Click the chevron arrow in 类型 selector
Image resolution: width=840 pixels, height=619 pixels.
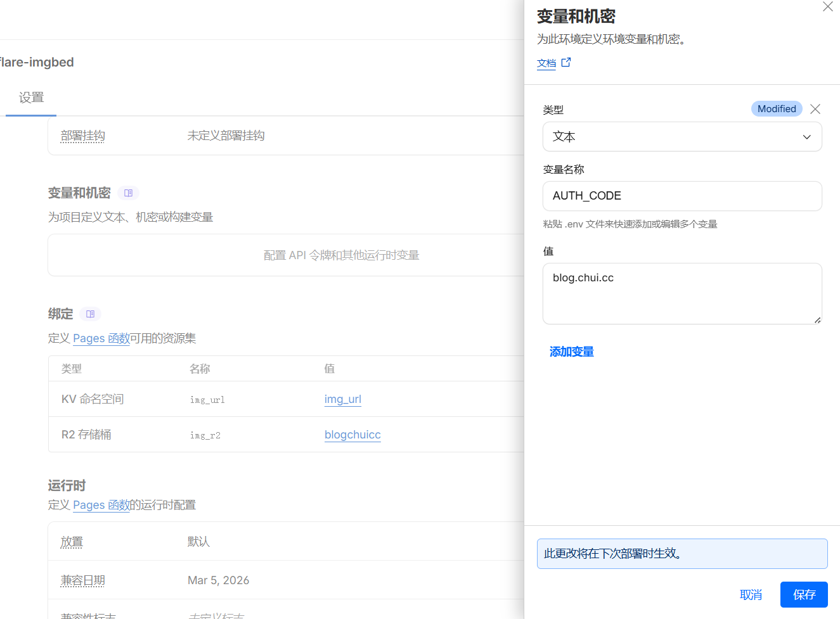(x=806, y=137)
